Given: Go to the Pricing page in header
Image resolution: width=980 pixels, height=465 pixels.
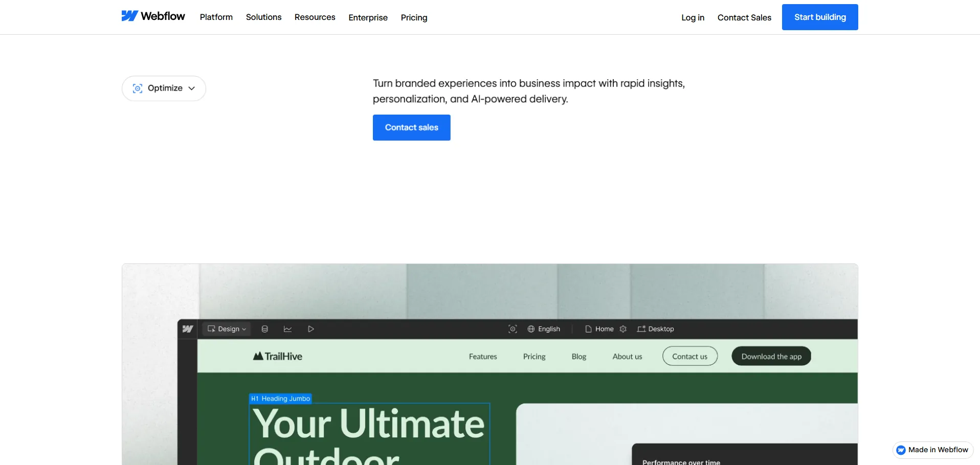Looking at the screenshot, I should pyautogui.click(x=414, y=17).
